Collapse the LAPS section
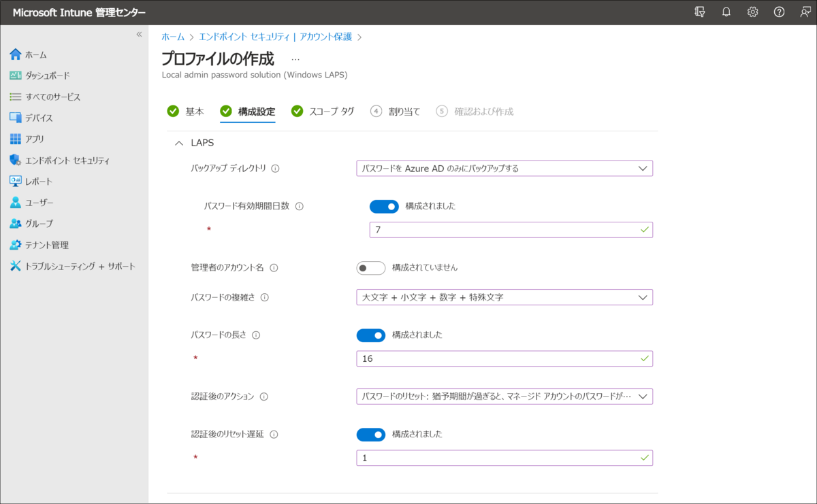Image resolution: width=817 pixels, height=504 pixels. click(x=179, y=143)
